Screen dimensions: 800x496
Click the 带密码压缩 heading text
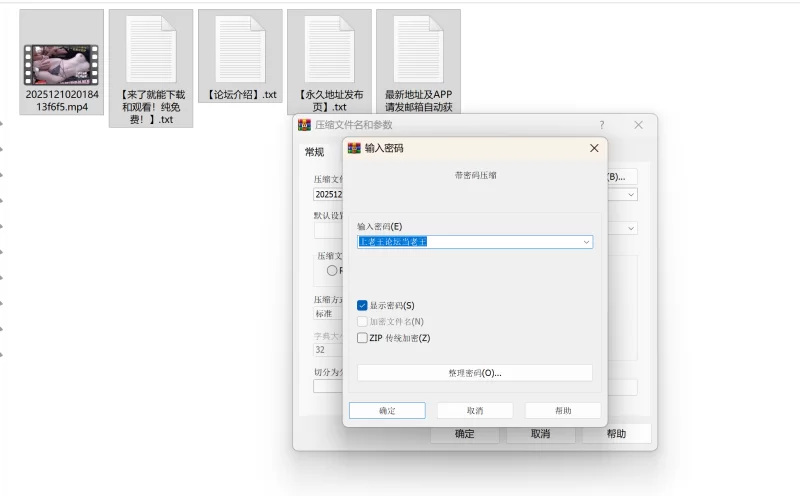[476, 176]
